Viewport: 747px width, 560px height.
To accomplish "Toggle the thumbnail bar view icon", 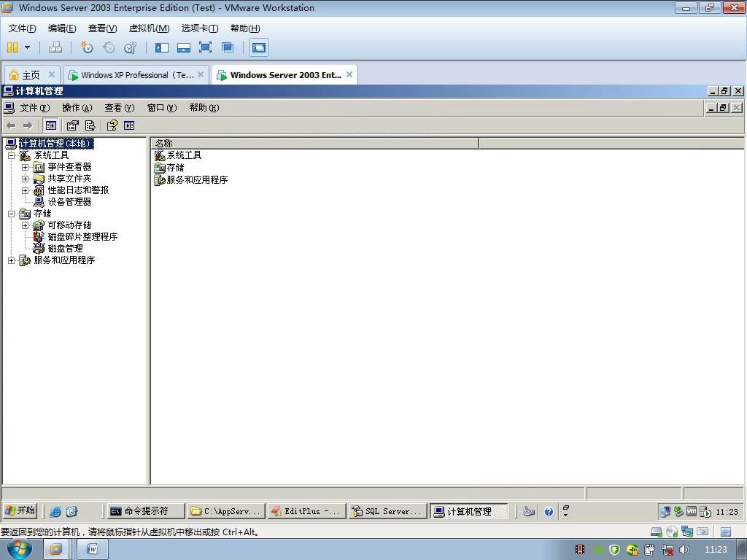I will 184,47.
